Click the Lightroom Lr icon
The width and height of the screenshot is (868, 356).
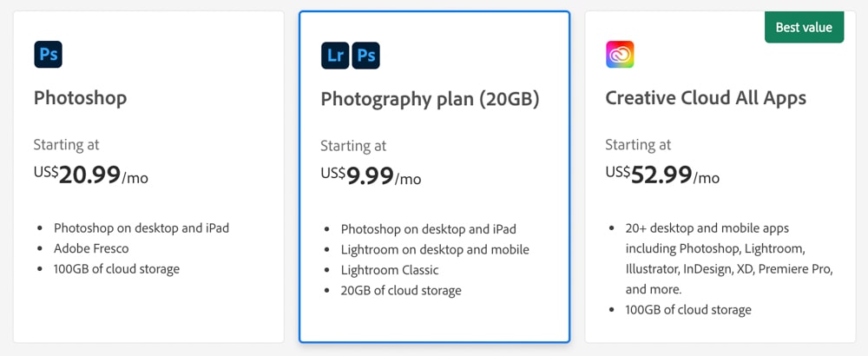[335, 56]
